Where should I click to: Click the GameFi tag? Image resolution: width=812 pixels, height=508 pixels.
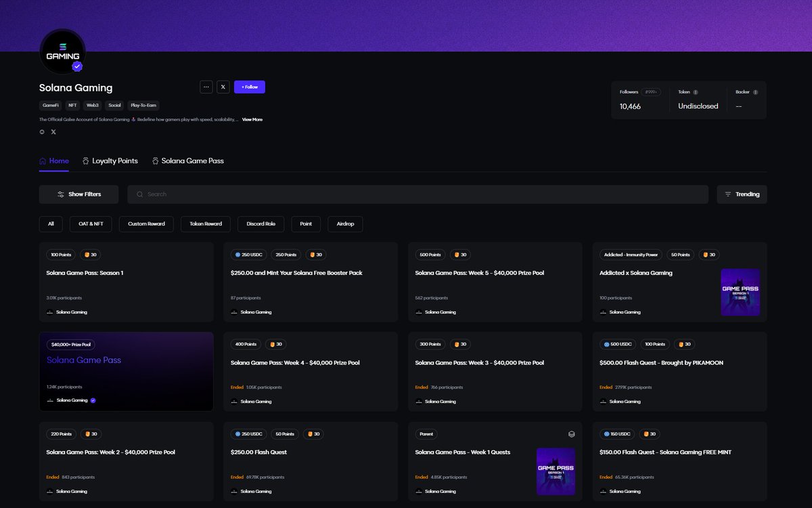pyautogui.click(x=51, y=106)
